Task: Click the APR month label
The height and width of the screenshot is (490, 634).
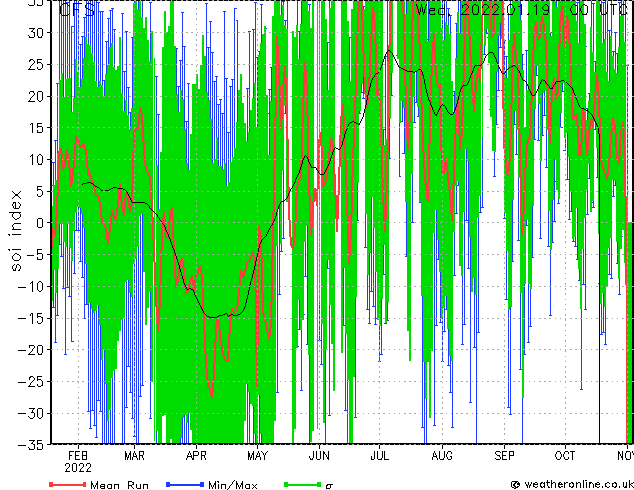Action: click(x=196, y=456)
